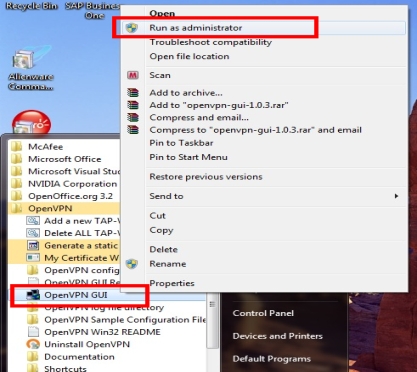Open Devices and Printers

pos(277,336)
